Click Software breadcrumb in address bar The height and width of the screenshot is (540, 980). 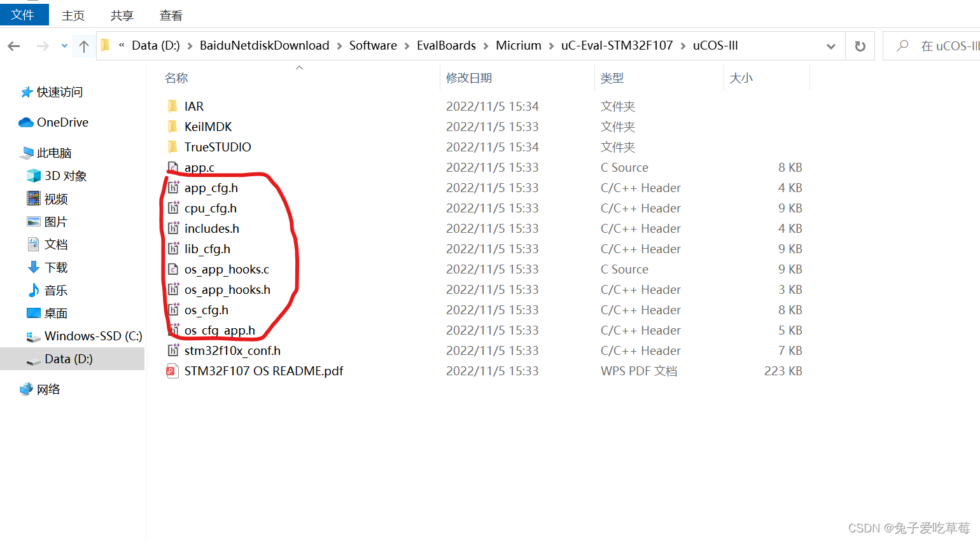[373, 45]
